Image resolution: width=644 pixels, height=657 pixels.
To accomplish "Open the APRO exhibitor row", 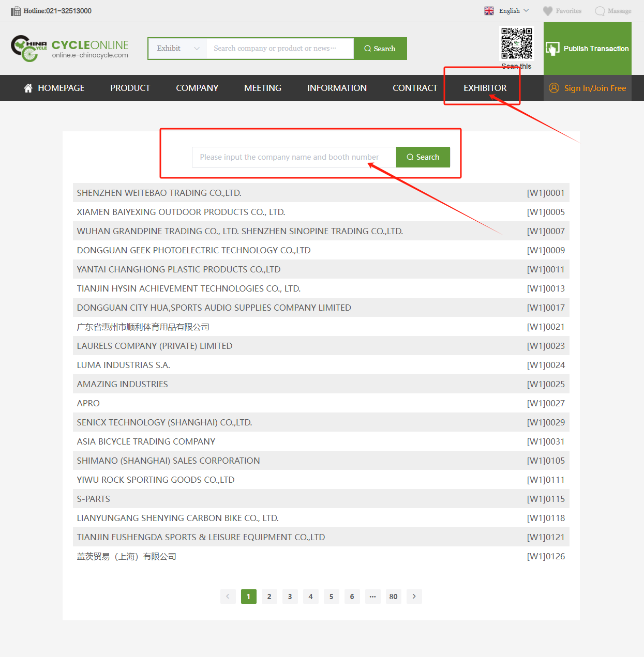I will pyautogui.click(x=321, y=403).
